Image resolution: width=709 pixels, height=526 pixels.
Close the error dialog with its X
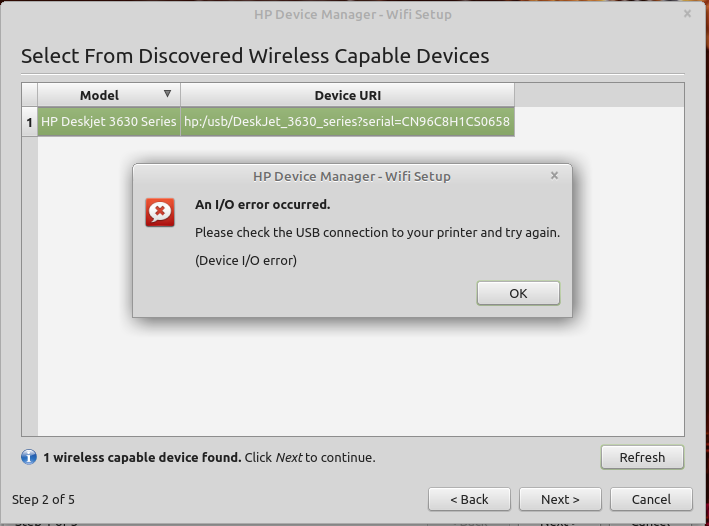click(554, 175)
